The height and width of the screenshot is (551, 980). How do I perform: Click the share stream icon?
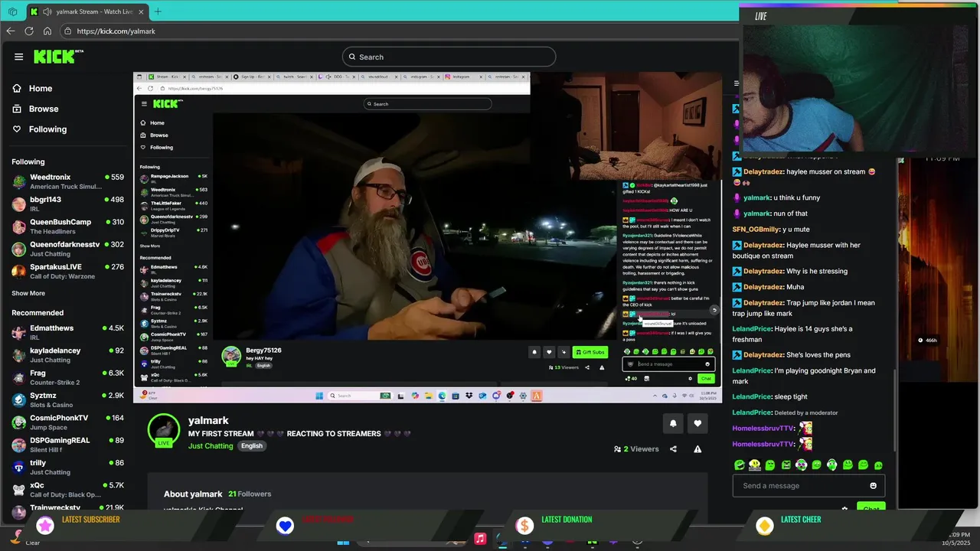point(673,449)
